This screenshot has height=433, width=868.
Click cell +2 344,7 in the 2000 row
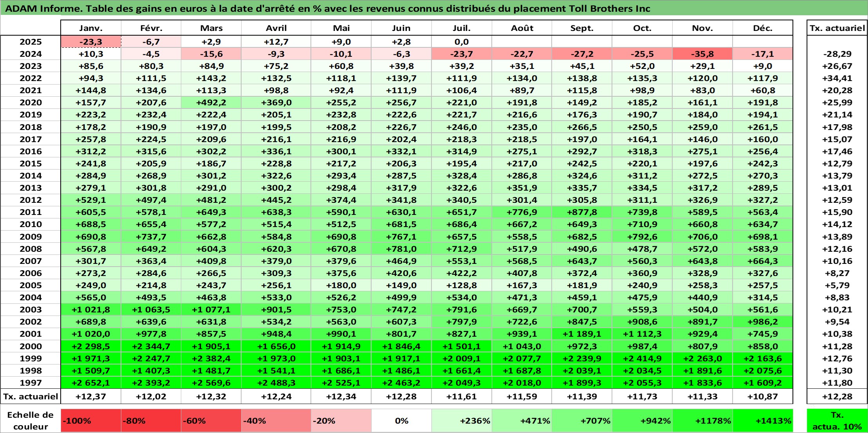(151, 346)
